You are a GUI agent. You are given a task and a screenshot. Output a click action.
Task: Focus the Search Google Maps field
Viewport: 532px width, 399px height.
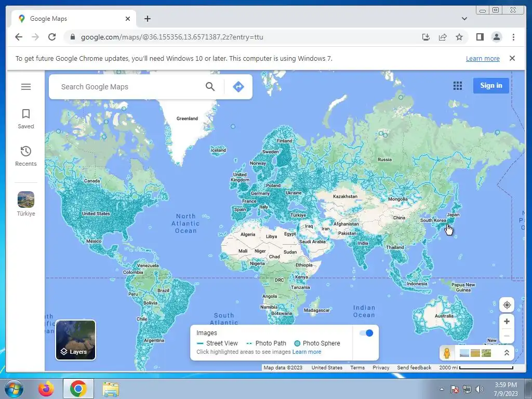129,87
